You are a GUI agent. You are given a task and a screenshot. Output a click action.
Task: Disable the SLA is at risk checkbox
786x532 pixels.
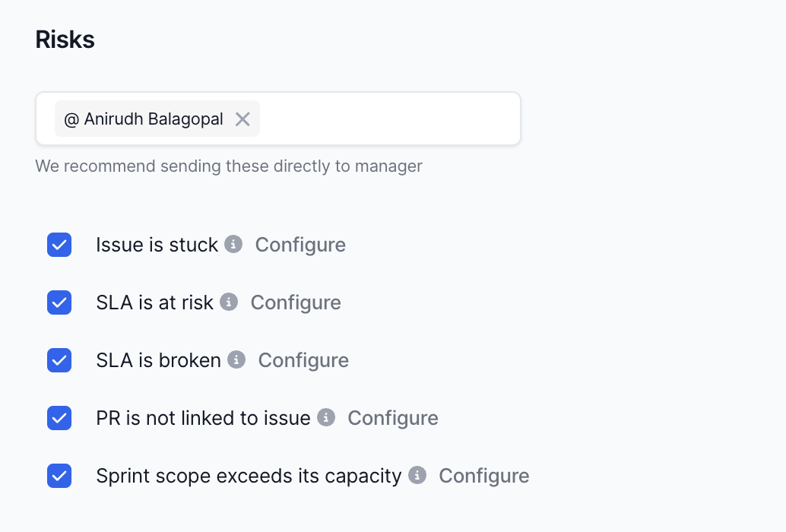pos(59,302)
